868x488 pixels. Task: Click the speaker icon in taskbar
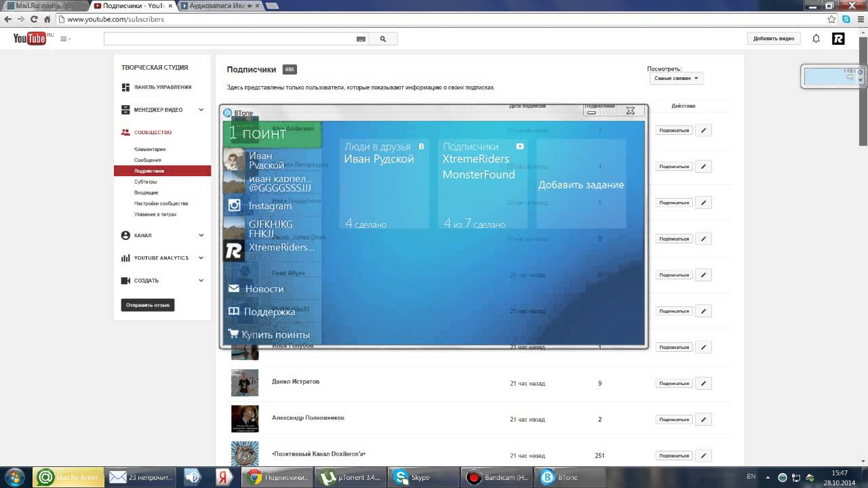pos(193,477)
